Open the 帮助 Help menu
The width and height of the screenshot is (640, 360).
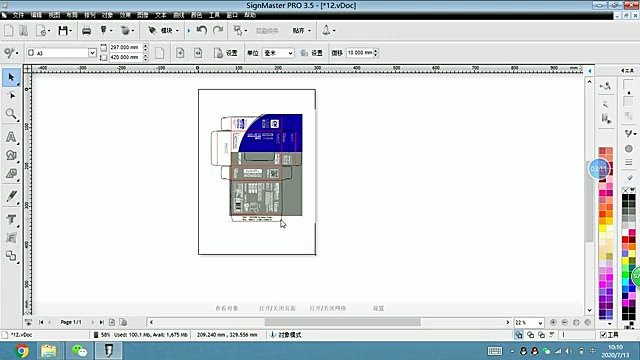[250, 15]
